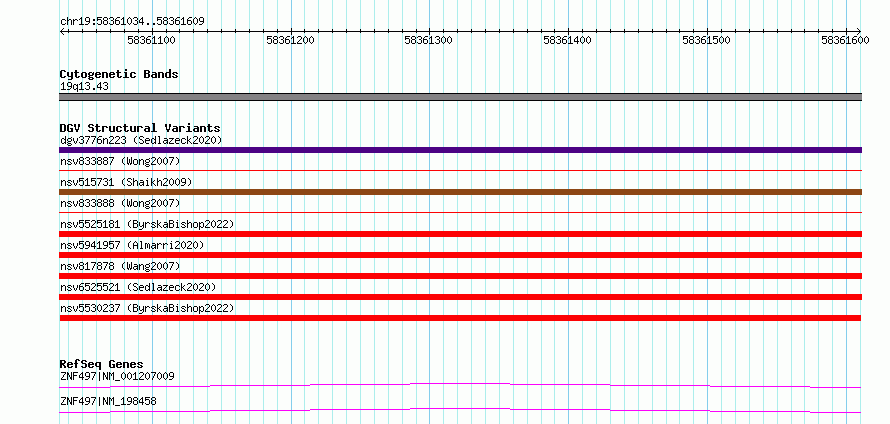Select ZNF497|NM_198458 gene label

pyautogui.click(x=108, y=402)
